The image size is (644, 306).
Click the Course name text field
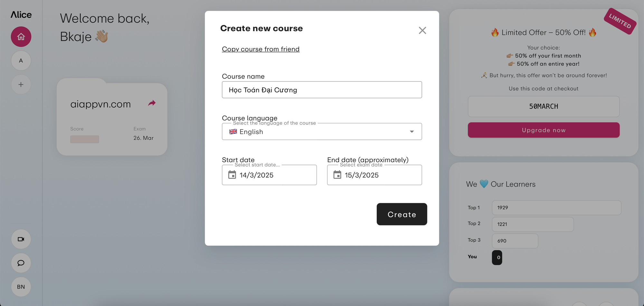click(x=322, y=90)
